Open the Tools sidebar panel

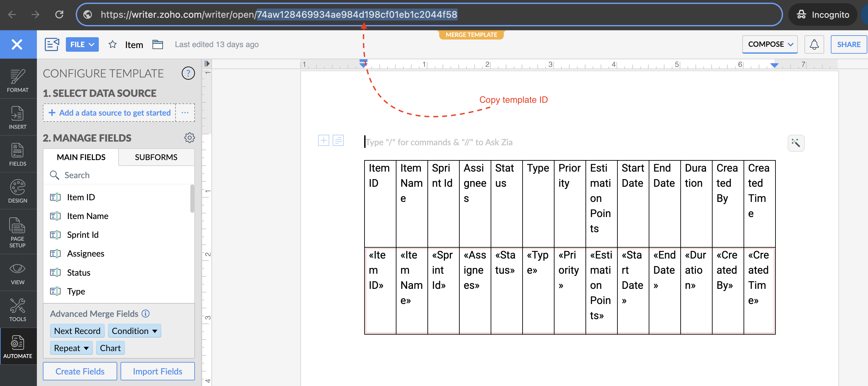(17, 310)
